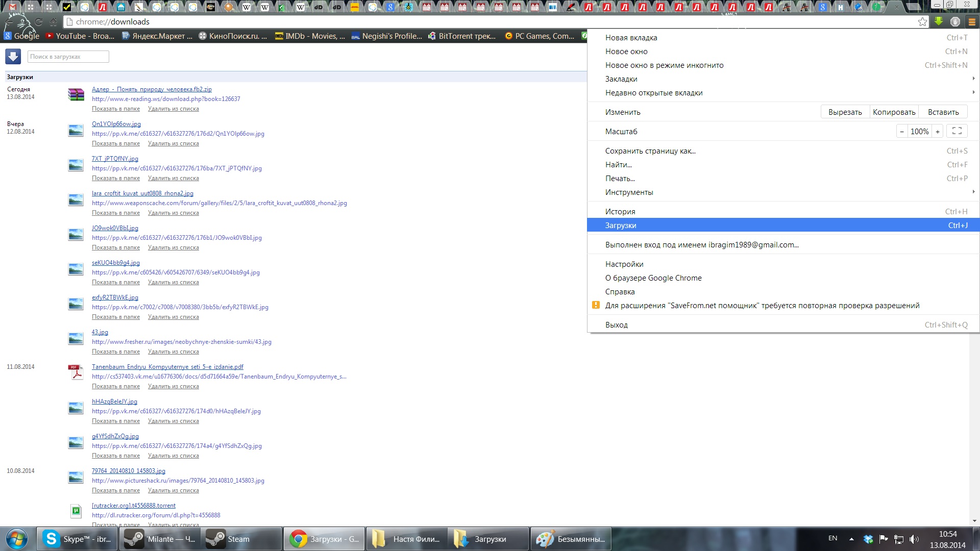Open the Яндекс.Маркет bookmark
This screenshot has height=551, width=980.
point(158,36)
